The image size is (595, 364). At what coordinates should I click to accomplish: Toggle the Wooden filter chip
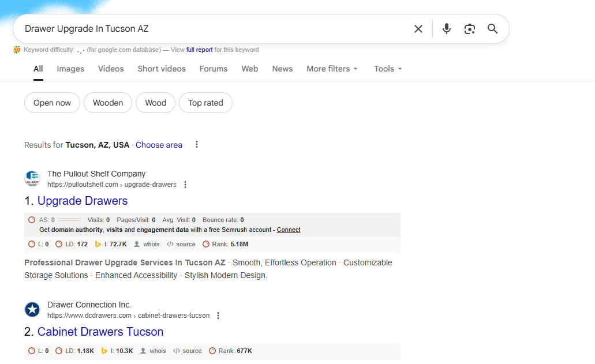[x=108, y=103]
